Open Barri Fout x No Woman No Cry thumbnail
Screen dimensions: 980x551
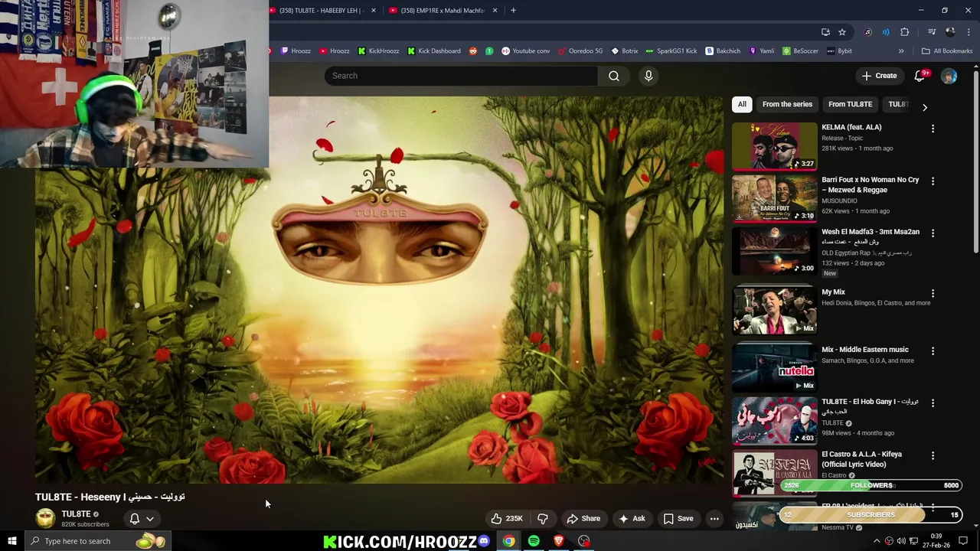click(x=774, y=198)
